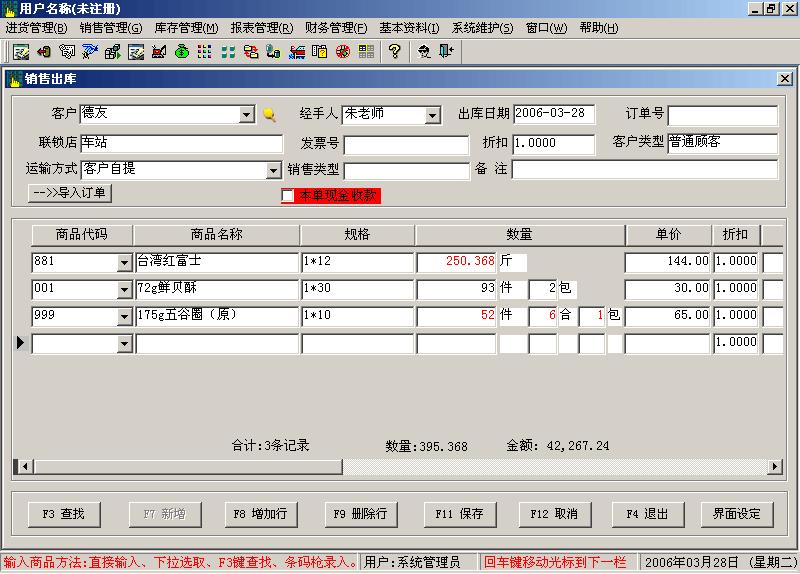Expand the 运输方式 dropdown showing 客户自提

274,170
